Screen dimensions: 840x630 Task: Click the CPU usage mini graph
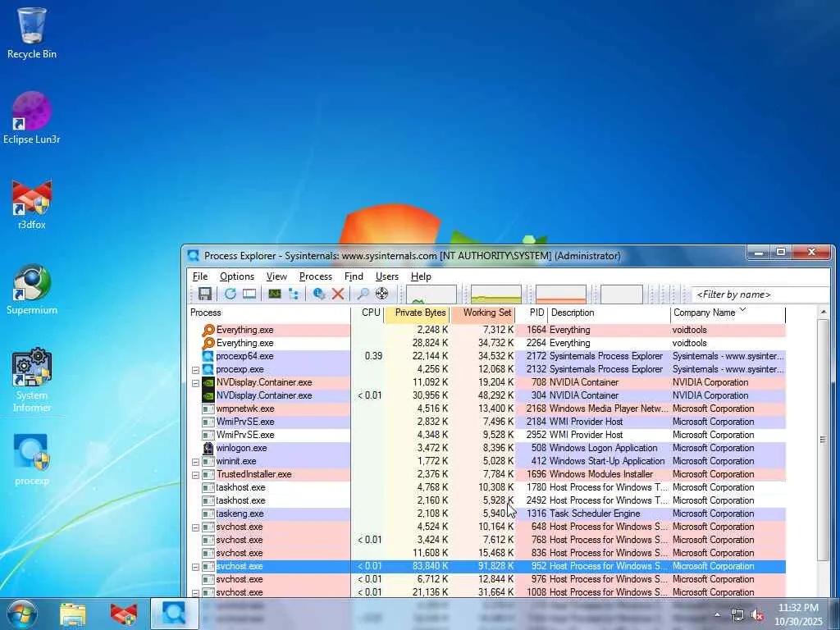pos(431,294)
